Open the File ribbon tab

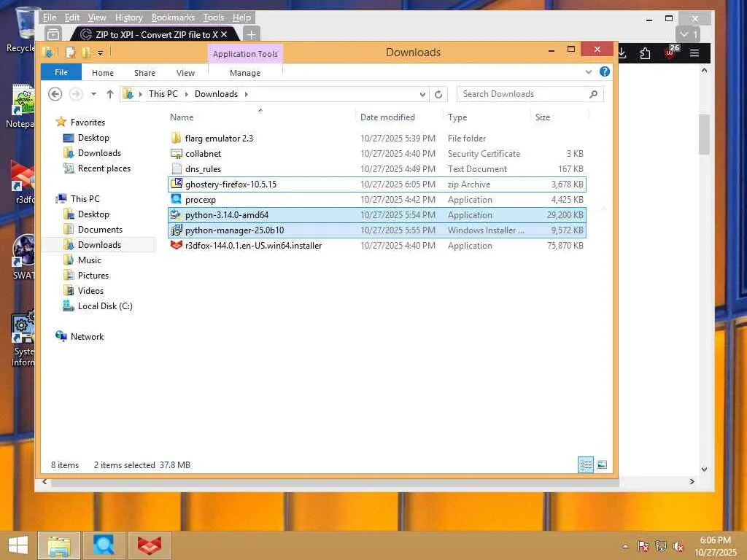[61, 72]
